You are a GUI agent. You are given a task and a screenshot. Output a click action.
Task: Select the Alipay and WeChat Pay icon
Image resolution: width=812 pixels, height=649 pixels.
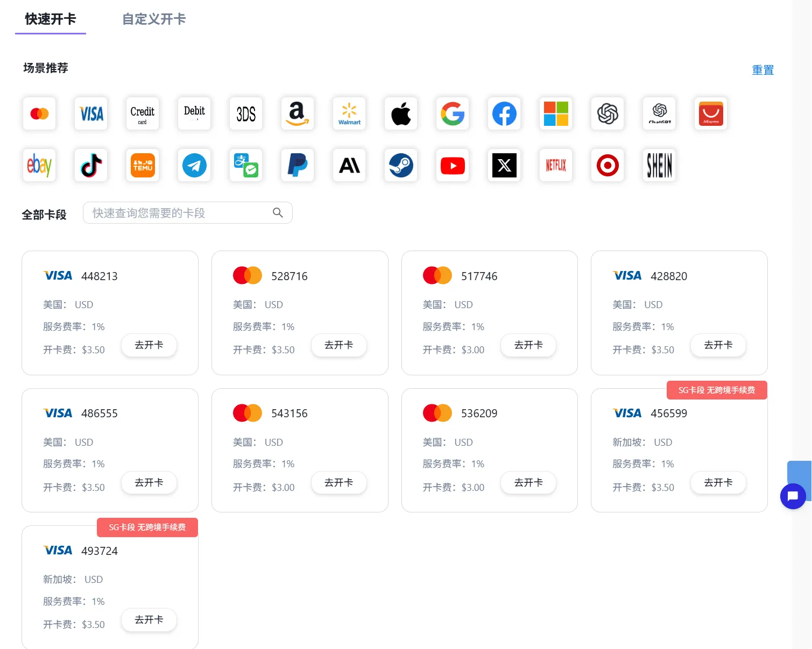click(246, 165)
